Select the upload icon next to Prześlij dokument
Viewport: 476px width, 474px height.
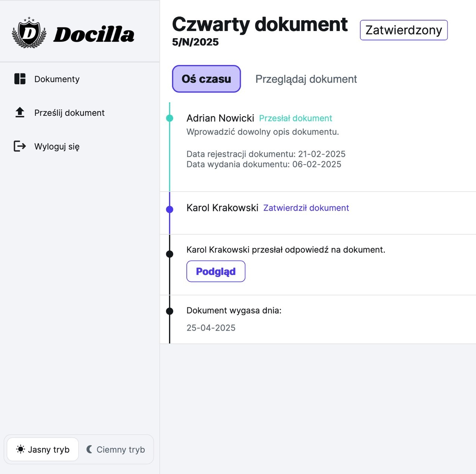(x=19, y=112)
